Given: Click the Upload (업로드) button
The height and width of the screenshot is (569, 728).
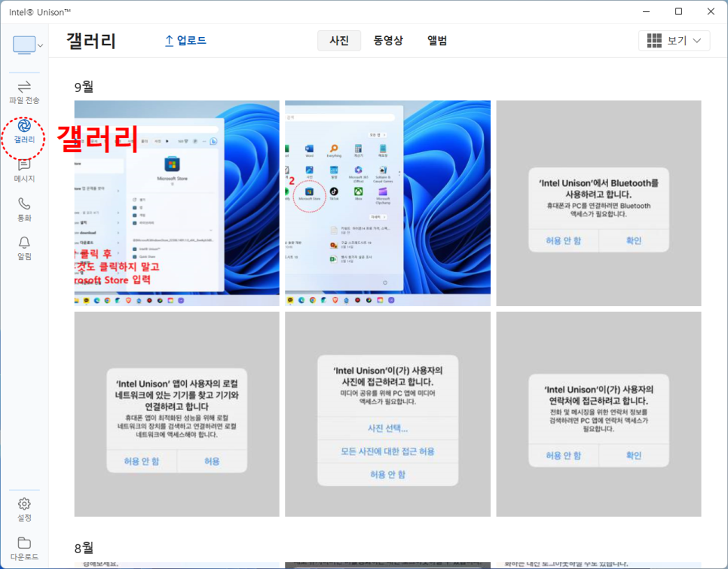Looking at the screenshot, I should click(185, 41).
